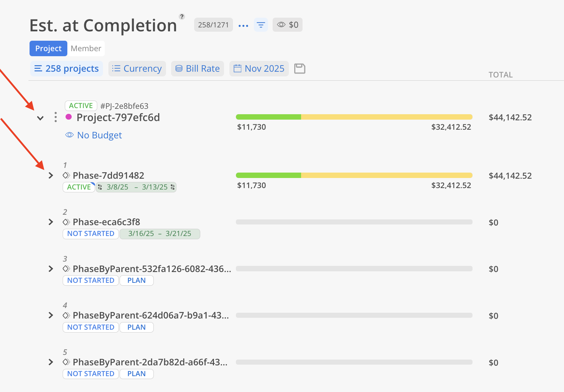Open the PhaseByParent-2da7b82d phase name
The width and height of the screenshot is (564, 392).
(x=150, y=362)
